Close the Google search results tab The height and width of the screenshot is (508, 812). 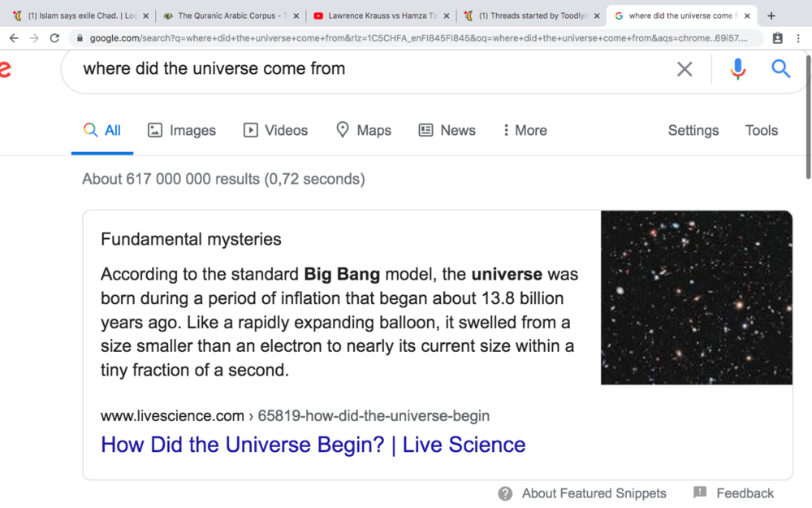747,15
